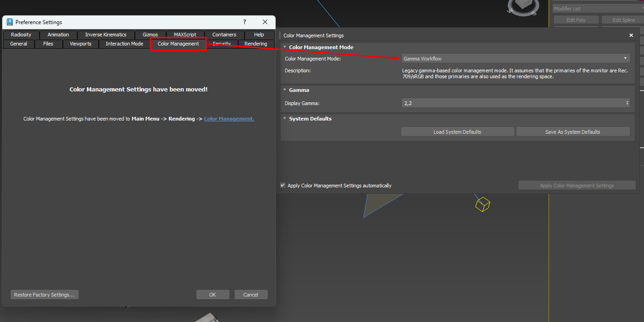
Task: Click the 3ds Max icon in Preference Settings title bar
Action: coord(10,22)
